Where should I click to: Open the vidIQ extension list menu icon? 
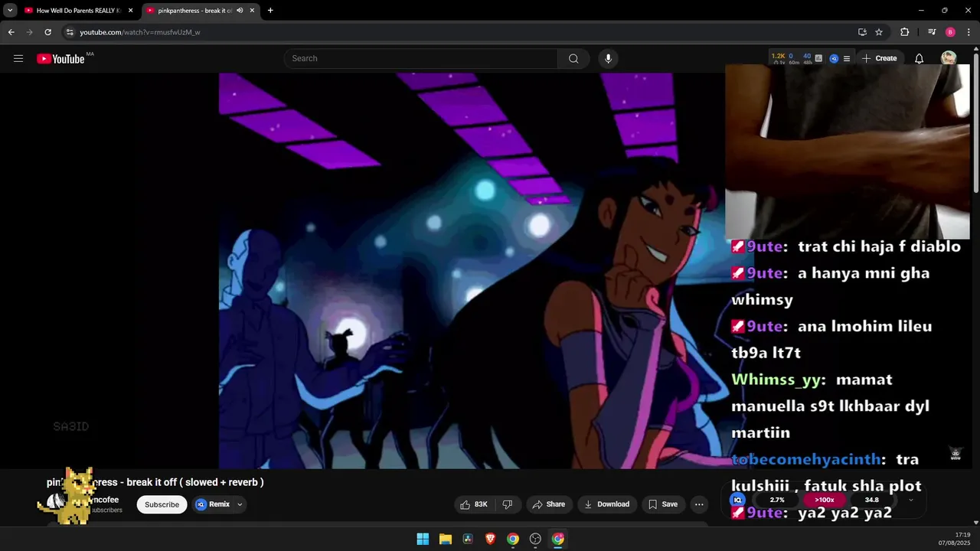click(x=846, y=58)
